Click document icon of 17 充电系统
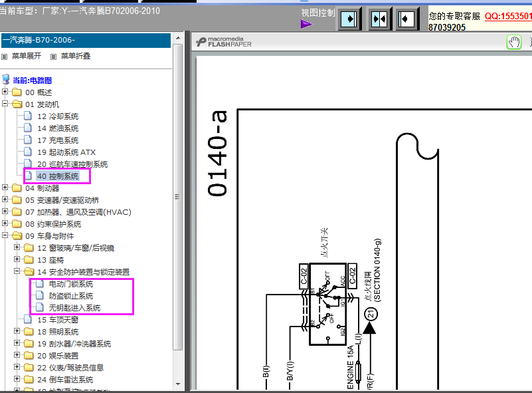The height and width of the screenshot is (393, 532). pyautogui.click(x=28, y=140)
